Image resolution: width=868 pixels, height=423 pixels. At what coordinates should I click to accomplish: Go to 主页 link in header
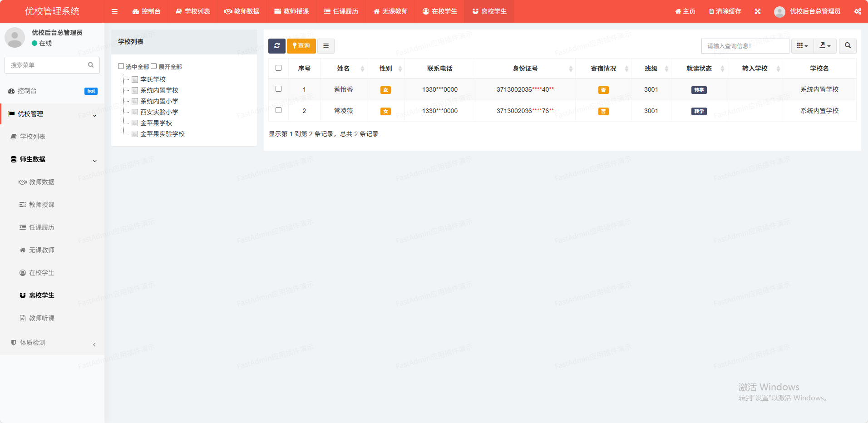pyautogui.click(x=685, y=11)
